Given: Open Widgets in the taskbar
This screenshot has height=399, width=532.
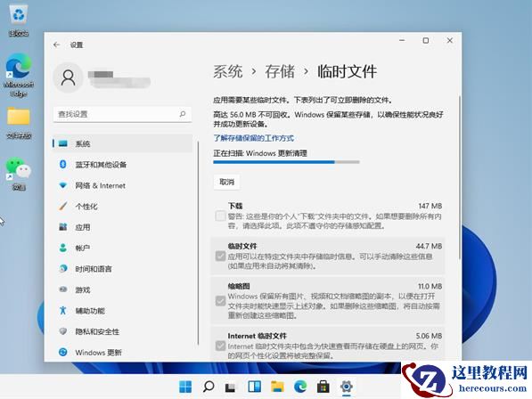Looking at the screenshot, I should pyautogui.click(x=254, y=387).
